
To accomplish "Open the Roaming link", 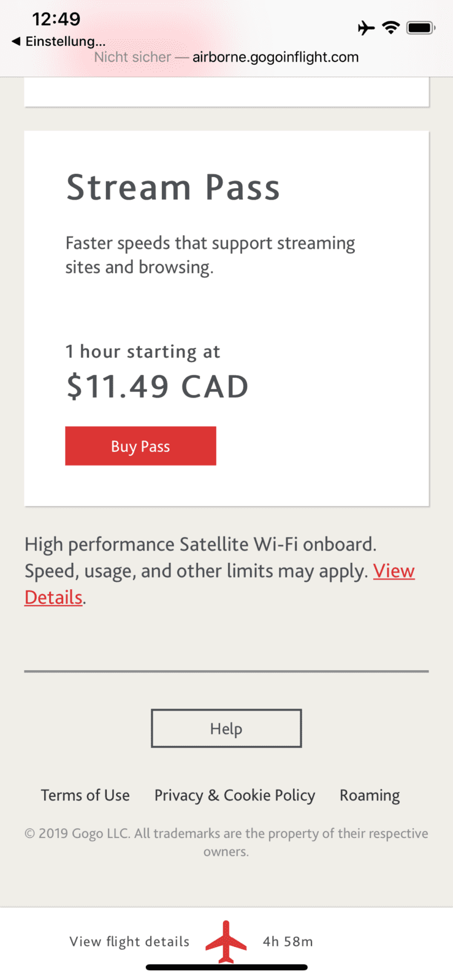I will [x=370, y=795].
